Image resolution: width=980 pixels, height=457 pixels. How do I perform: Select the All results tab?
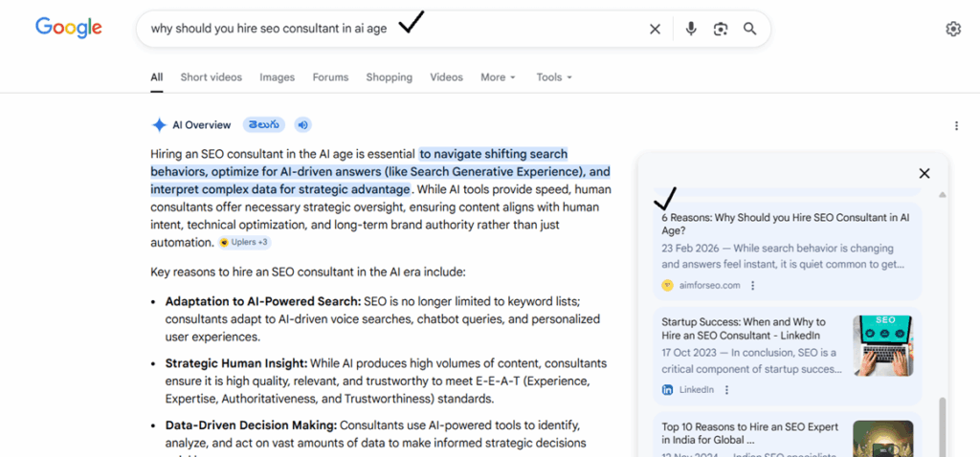156,77
